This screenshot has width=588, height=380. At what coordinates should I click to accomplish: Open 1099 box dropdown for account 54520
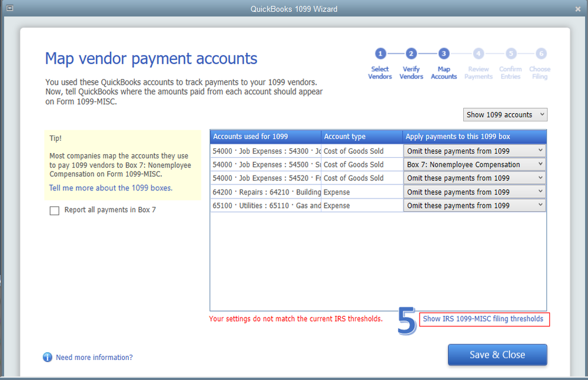[x=474, y=178]
